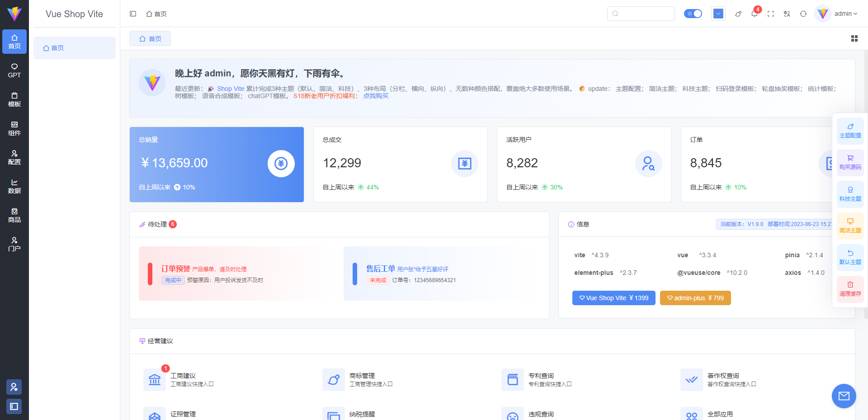Screen dimensions: 868x420
Task: Collapse the side menu via header icon
Action: coord(133,14)
